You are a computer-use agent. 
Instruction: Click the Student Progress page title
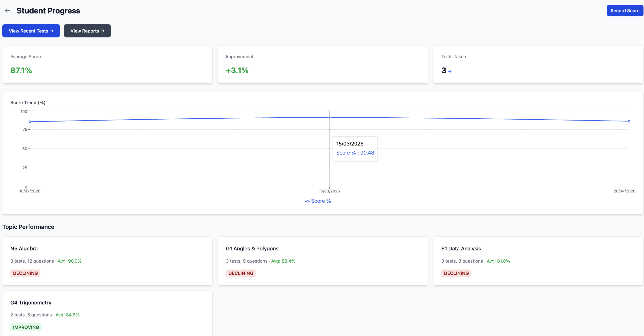coord(48,11)
